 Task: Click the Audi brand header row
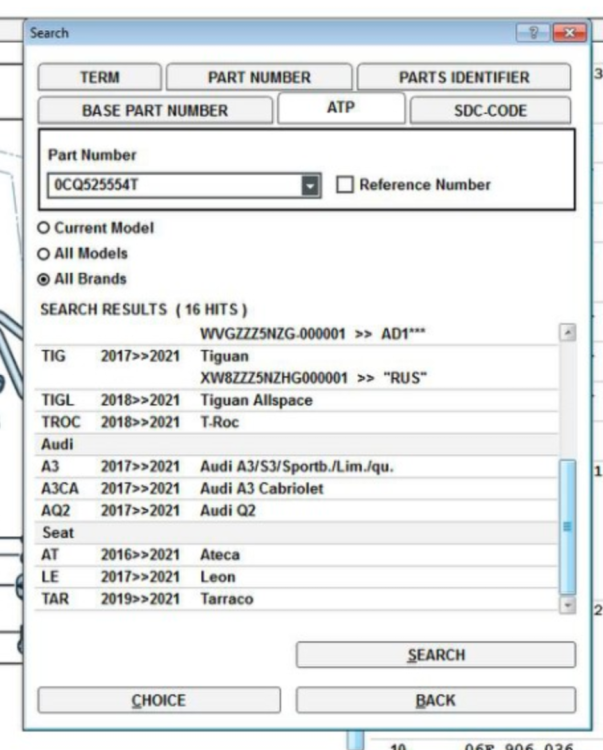296,444
